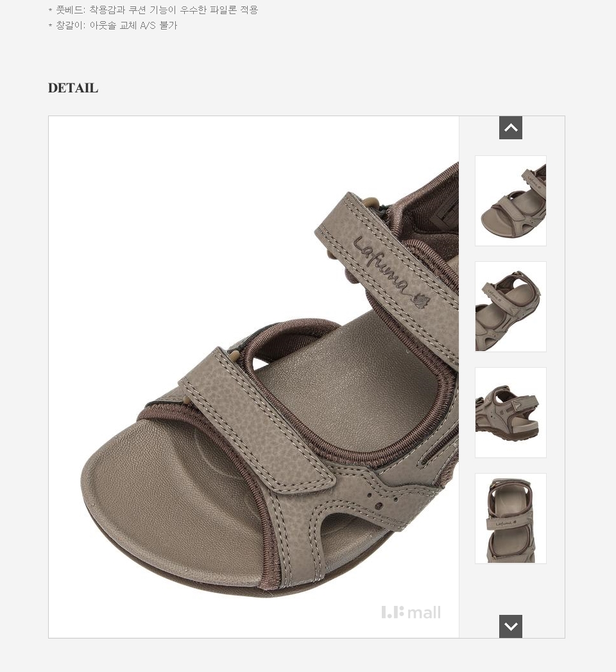
Task: Click the DETAIL section heading
Action: (73, 88)
